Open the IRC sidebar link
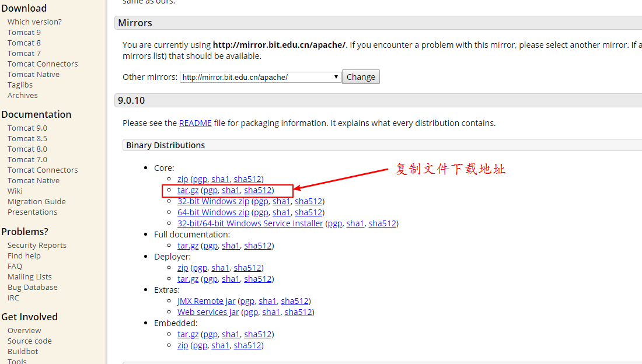Image resolution: width=642 pixels, height=364 pixels. (13, 297)
